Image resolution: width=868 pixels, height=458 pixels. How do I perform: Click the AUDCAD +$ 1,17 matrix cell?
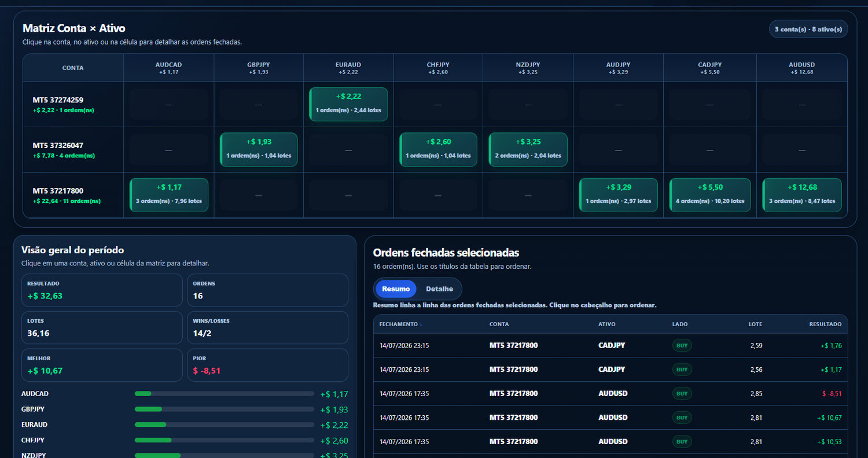coord(168,195)
